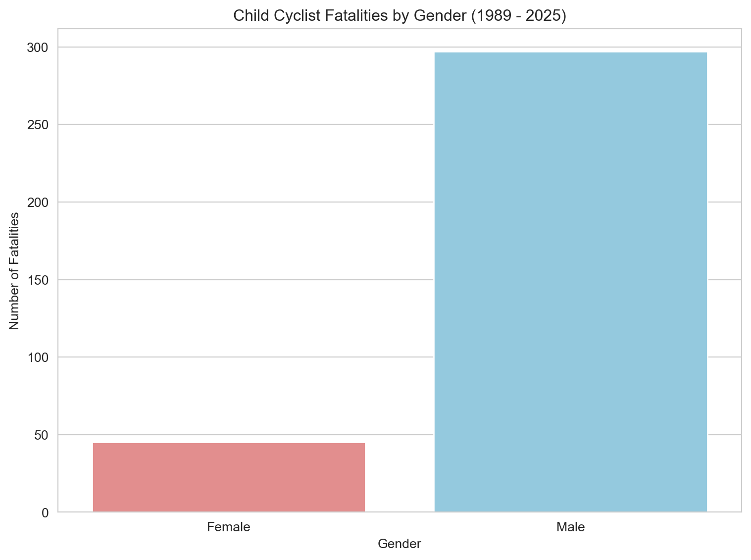Click the y-axis tick label 250
Viewport: 751px width, 560px height.
pos(39,124)
